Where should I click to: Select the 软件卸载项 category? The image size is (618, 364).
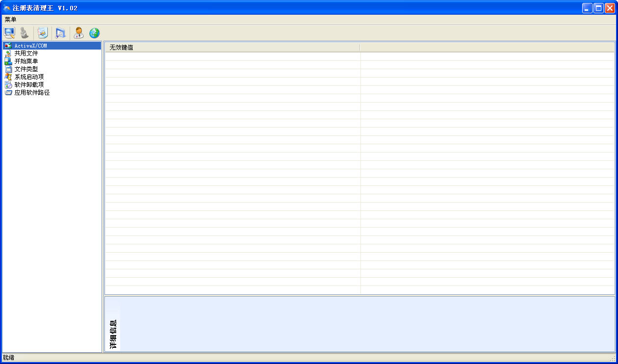click(29, 85)
